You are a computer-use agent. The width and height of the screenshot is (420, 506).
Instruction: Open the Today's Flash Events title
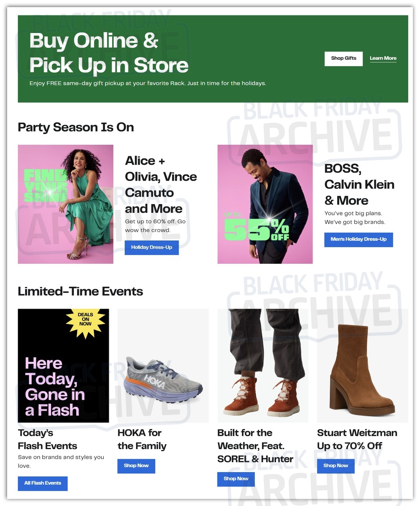click(47, 439)
